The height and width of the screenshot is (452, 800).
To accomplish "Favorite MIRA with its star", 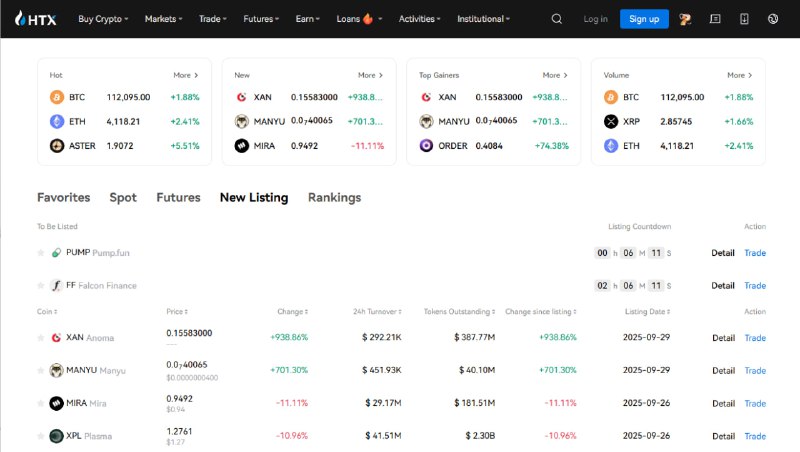I will (x=41, y=403).
